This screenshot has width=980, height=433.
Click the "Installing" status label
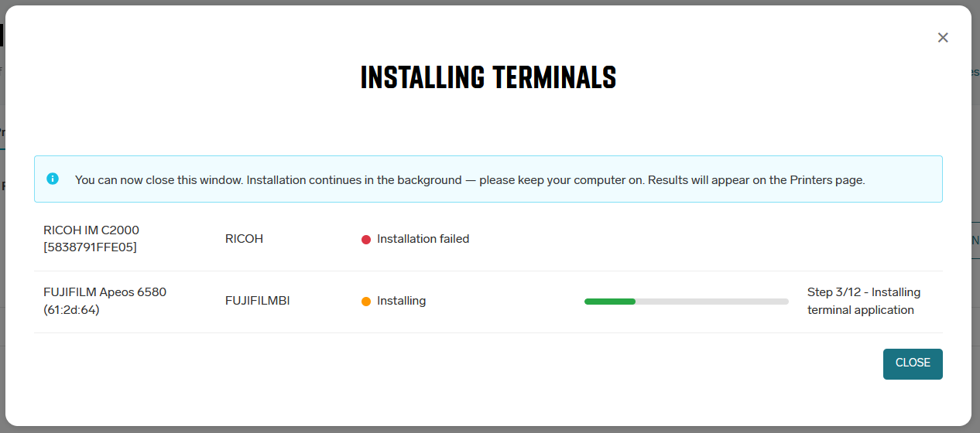401,302
